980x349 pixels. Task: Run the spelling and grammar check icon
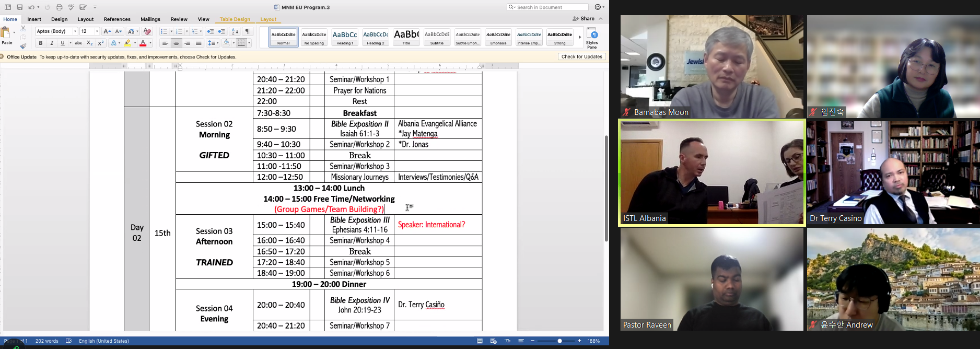tap(71, 7)
